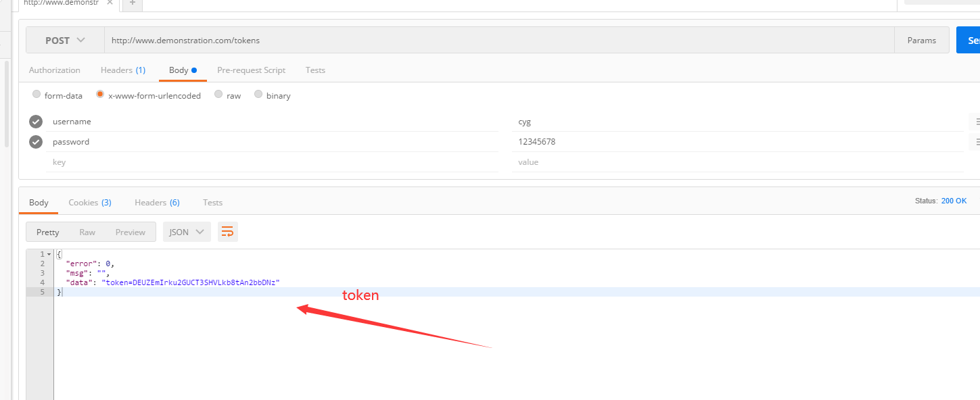Switch response view to Pretty
This screenshot has width=980, height=400.
point(48,232)
